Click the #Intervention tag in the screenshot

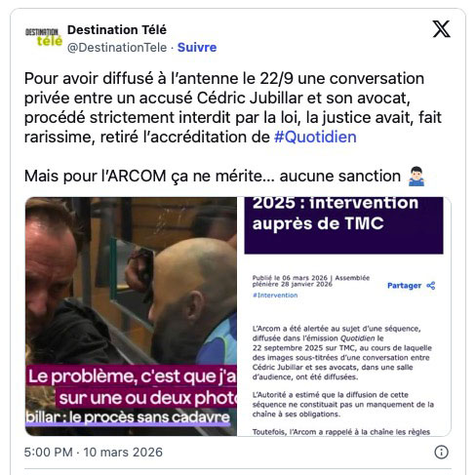point(275,296)
